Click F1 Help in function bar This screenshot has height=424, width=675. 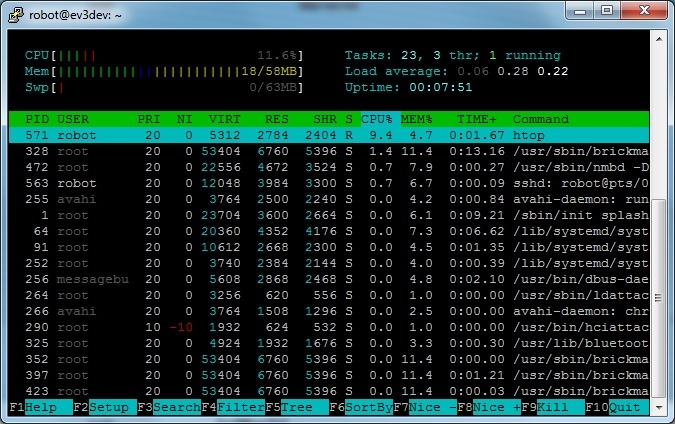click(x=41, y=407)
